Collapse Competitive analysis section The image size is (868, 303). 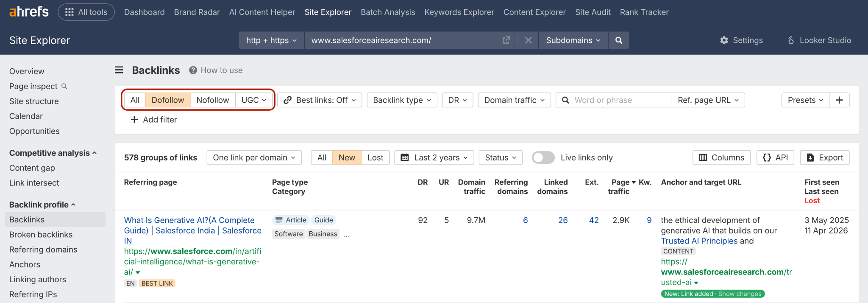53,153
